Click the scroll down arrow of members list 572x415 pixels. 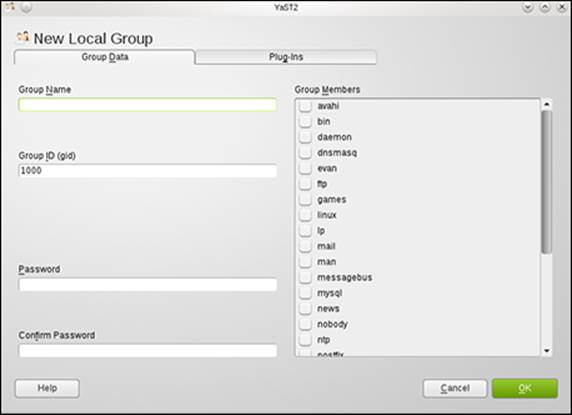click(x=546, y=351)
